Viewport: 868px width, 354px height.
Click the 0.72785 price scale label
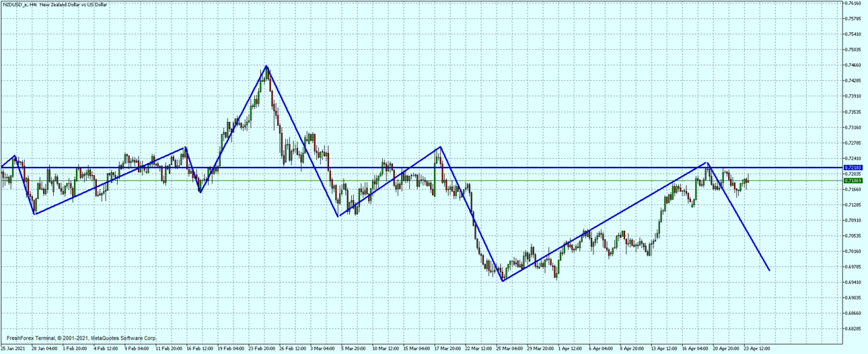click(853, 143)
